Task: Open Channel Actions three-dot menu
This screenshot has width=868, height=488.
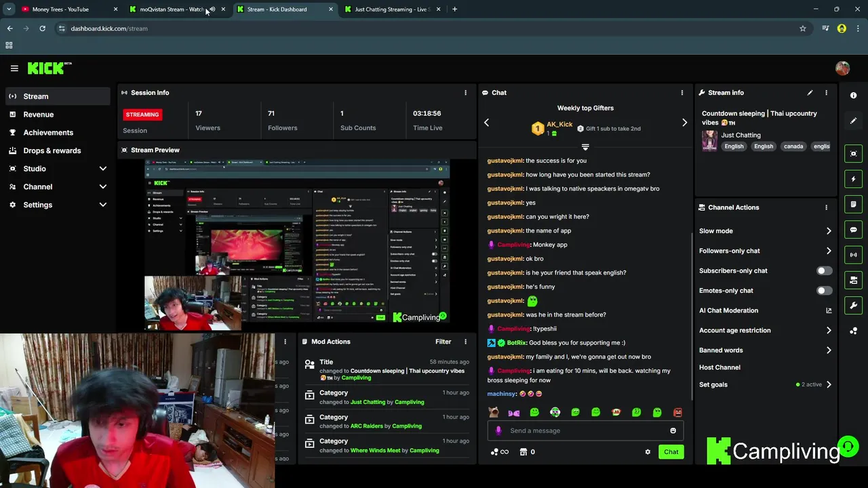Action: coord(826,207)
